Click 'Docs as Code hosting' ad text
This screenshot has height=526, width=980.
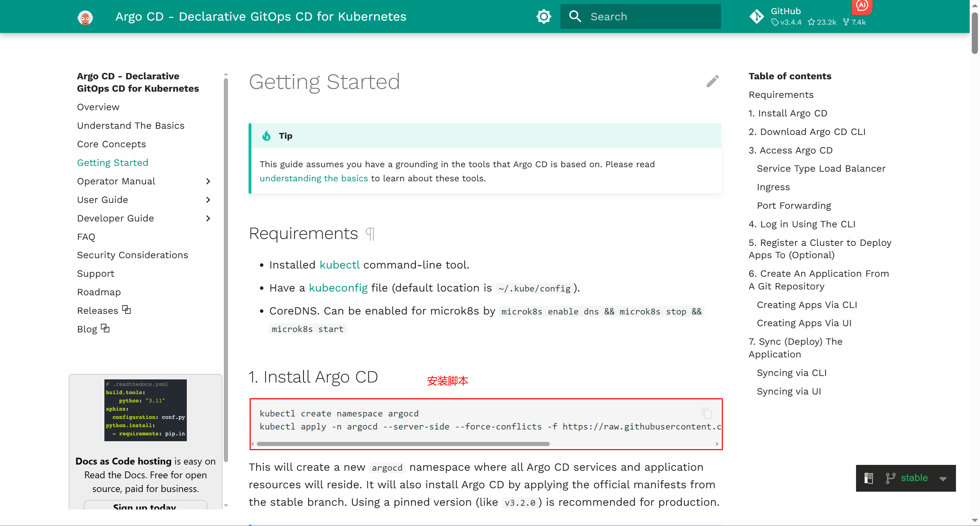tap(123, 461)
